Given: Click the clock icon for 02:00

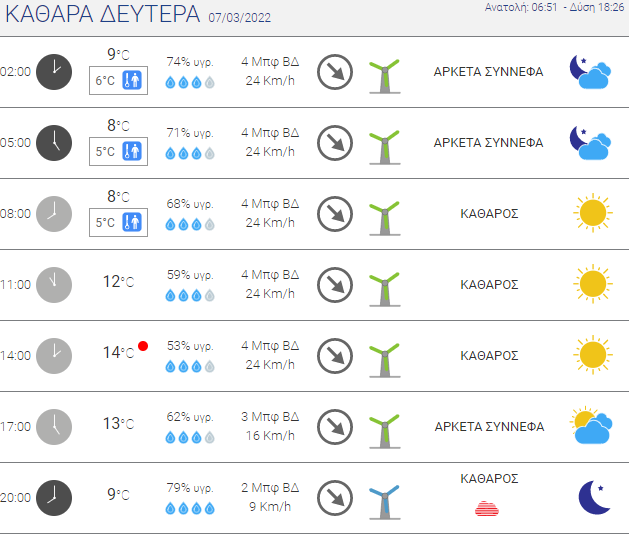Looking at the screenshot, I should point(54,72).
